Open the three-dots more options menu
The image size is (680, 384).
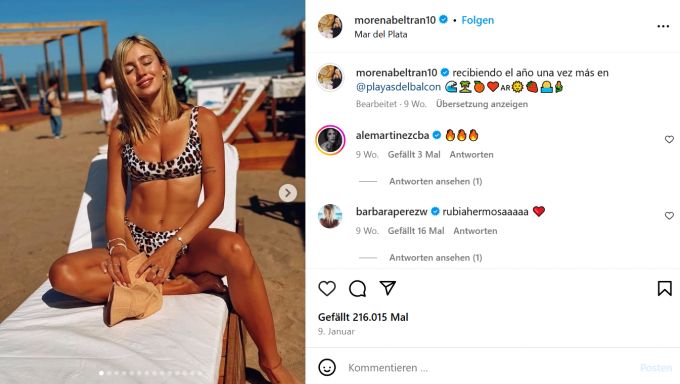663,26
